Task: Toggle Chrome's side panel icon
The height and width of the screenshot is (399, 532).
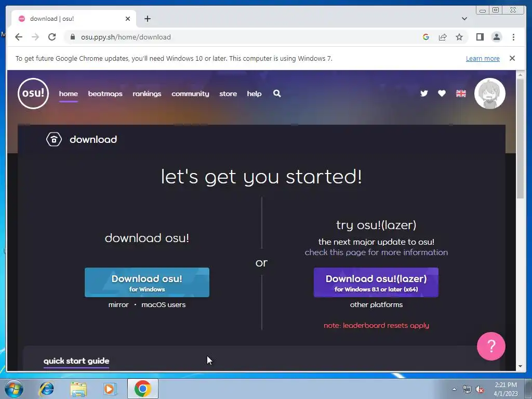Action: [480, 37]
